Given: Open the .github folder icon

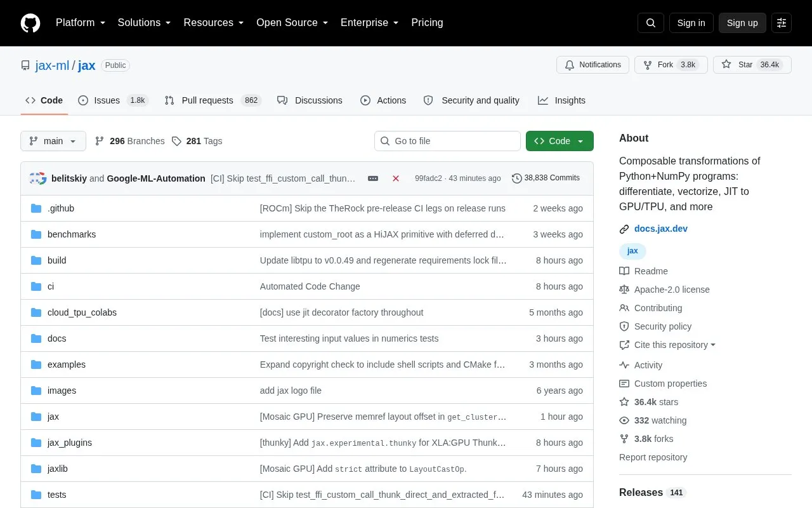Looking at the screenshot, I should pos(36,208).
